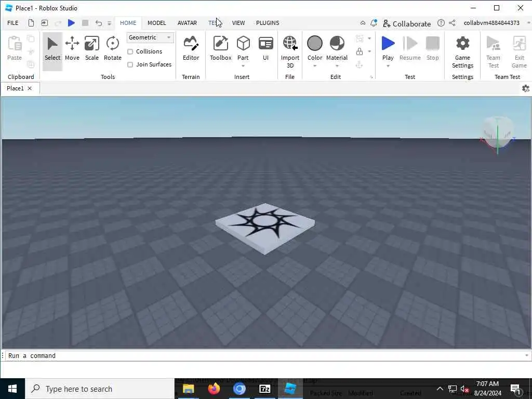The image size is (532, 399).
Task: Switch to the PLUGINS tab
Action: (x=268, y=23)
